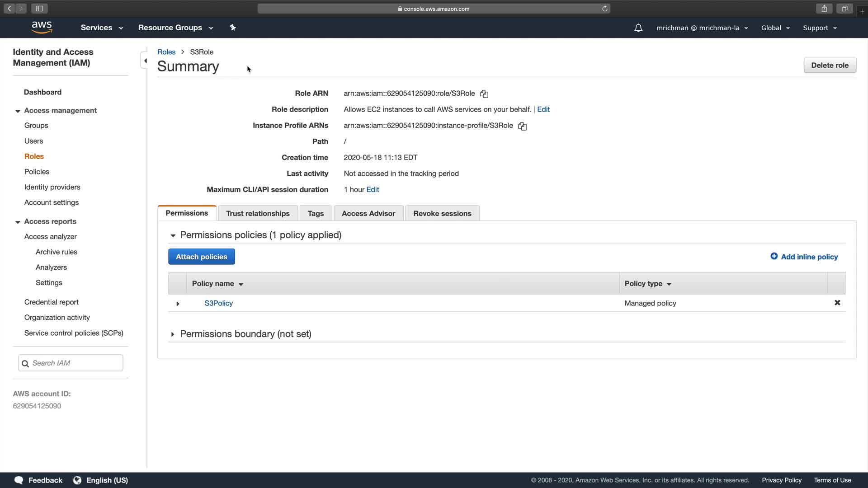Expand the S3Policy row details
Image resolution: width=868 pixels, height=488 pixels.
click(178, 304)
